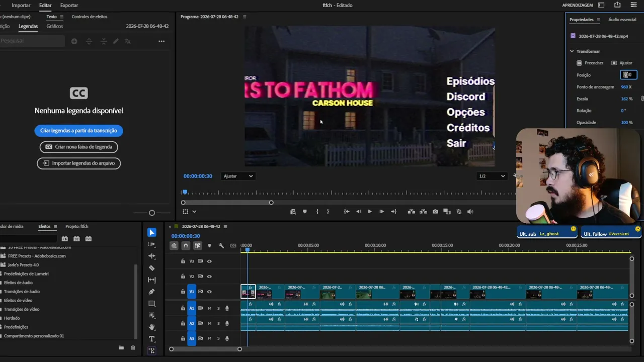Open the Efeitos panel menu
644x362 pixels.
[x=55, y=227]
